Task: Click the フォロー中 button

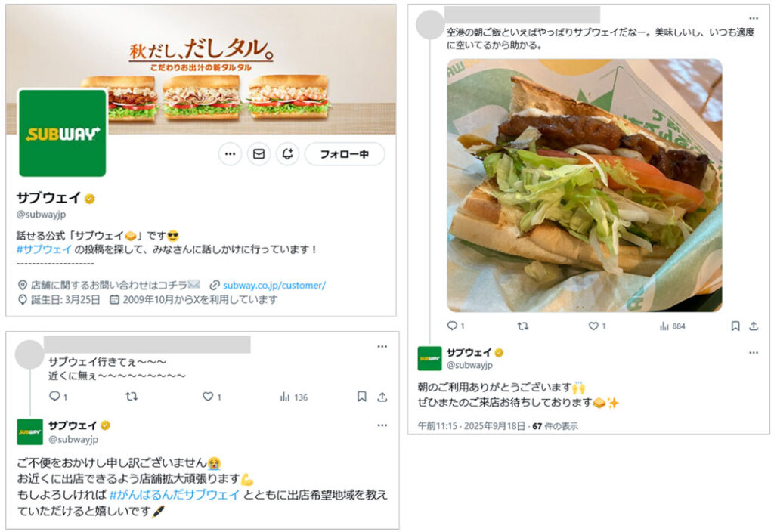Action: pos(345,154)
